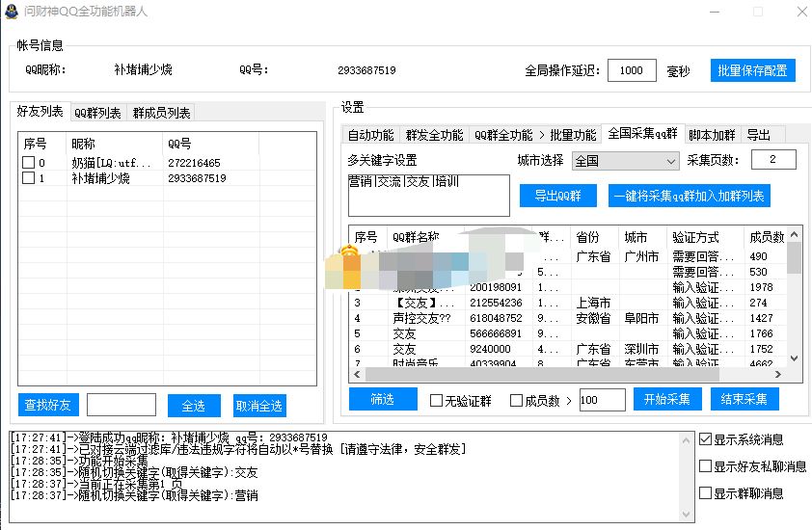The height and width of the screenshot is (530, 812).
Task: Click the 城市 column header in group table
Action: point(642,237)
